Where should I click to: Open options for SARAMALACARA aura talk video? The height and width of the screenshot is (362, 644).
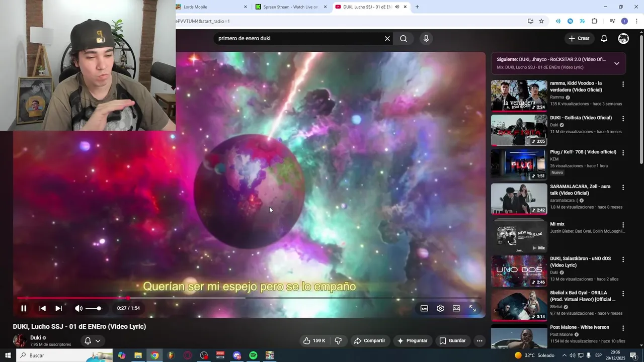point(623,188)
